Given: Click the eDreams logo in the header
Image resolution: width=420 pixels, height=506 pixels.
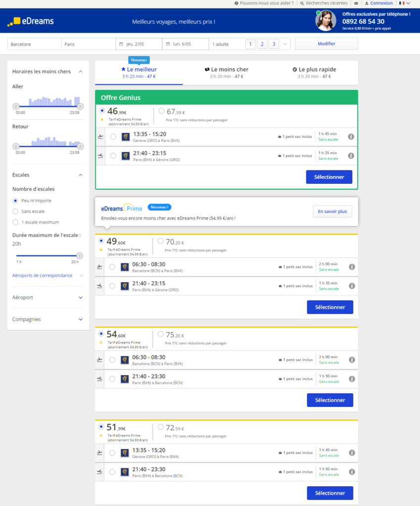Looking at the screenshot, I should tap(31, 21).
